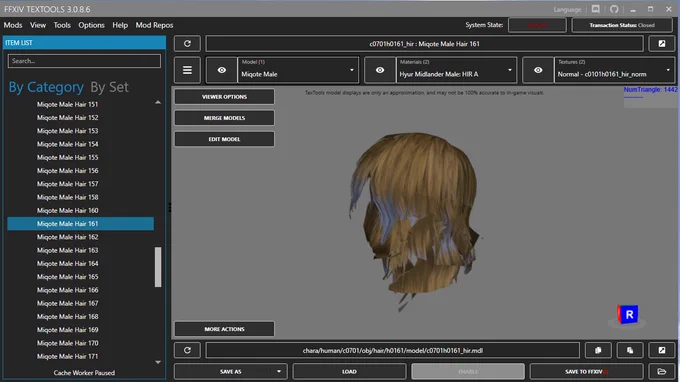Screen dimensions: 680x382
Task: Pop out item via top-right expand icon
Action: (x=661, y=44)
